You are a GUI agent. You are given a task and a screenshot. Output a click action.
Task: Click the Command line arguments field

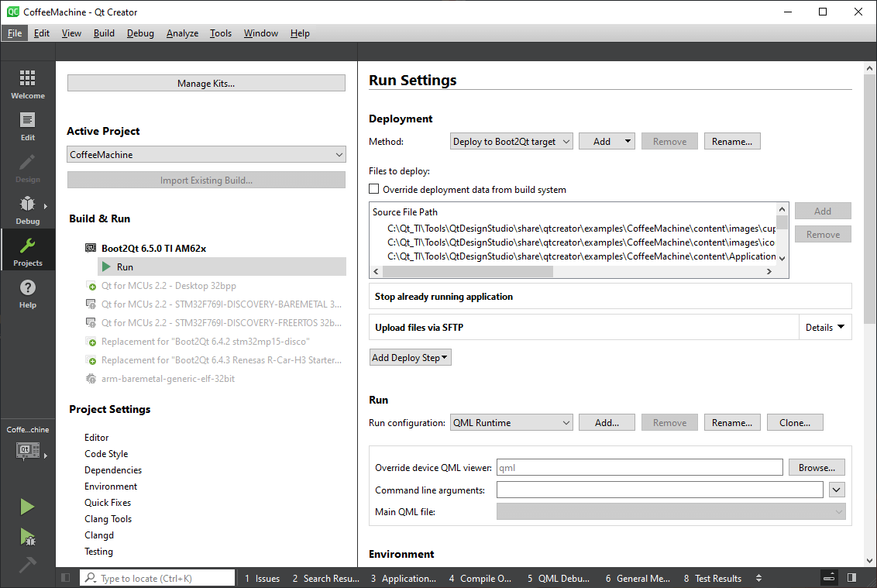click(659, 490)
